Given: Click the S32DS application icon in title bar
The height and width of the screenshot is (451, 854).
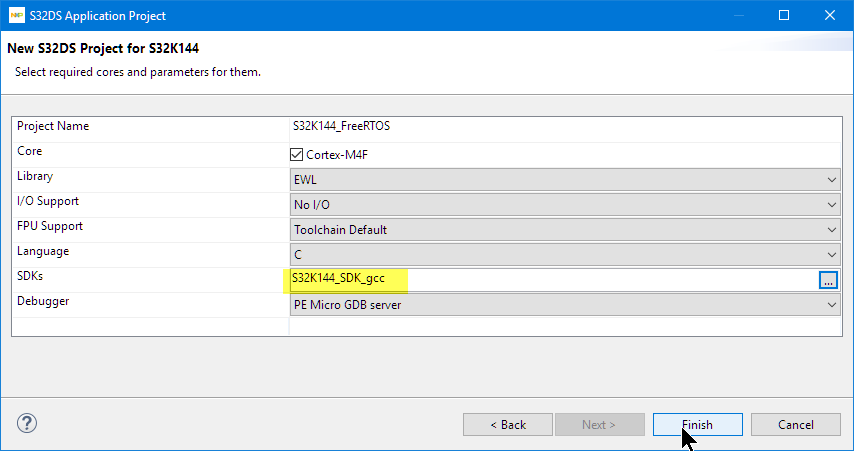Looking at the screenshot, I should 16,16.
